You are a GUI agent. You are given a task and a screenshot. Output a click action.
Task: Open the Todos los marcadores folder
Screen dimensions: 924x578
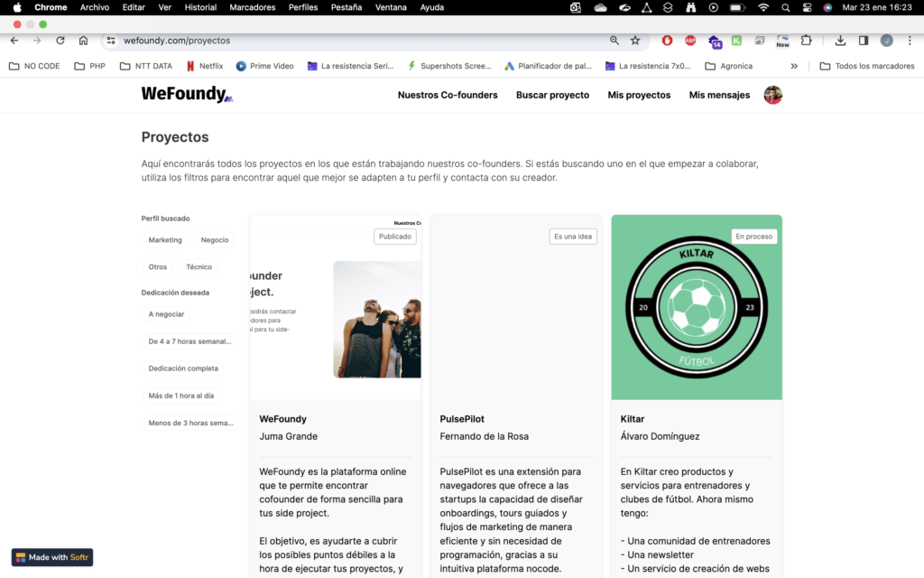pos(866,66)
